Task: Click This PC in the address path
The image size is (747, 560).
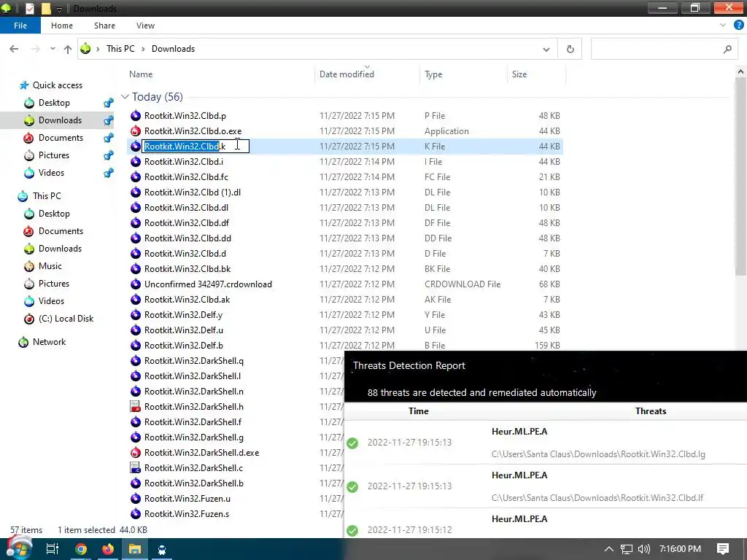Action: click(120, 49)
